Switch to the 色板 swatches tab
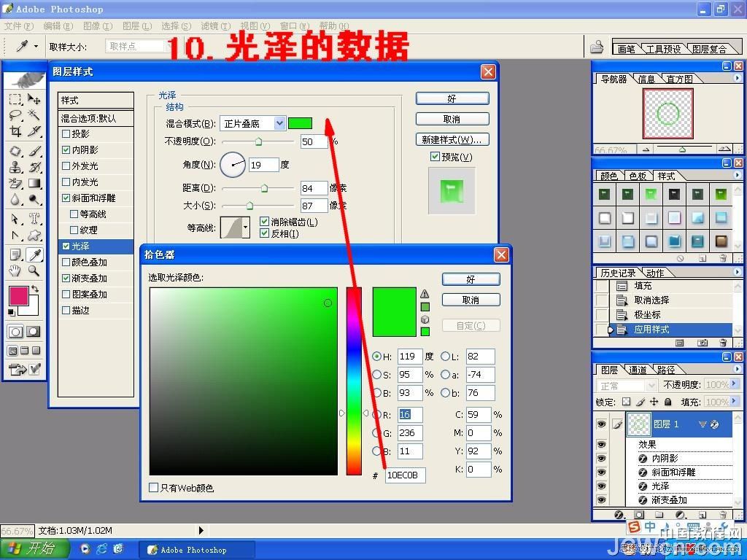 [638, 176]
